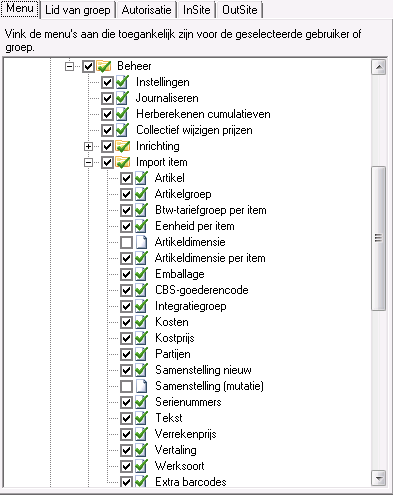Select the Partijen label
Viewport: 393px width, 495px height.
(x=173, y=354)
